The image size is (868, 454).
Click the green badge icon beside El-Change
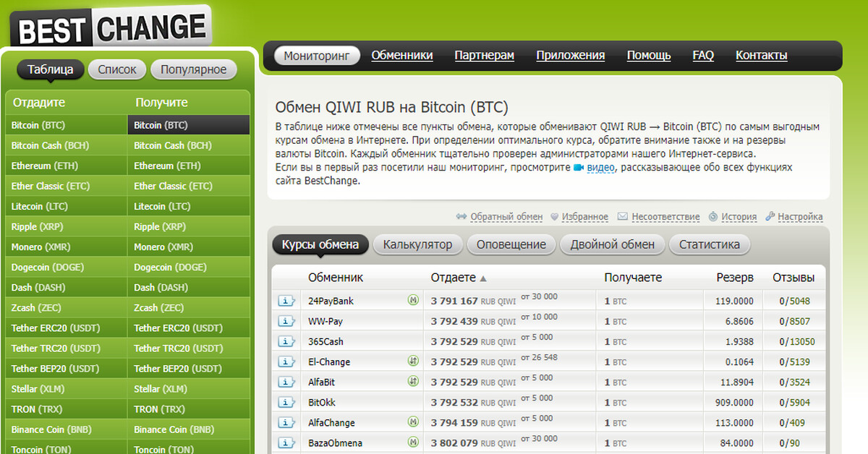click(413, 361)
